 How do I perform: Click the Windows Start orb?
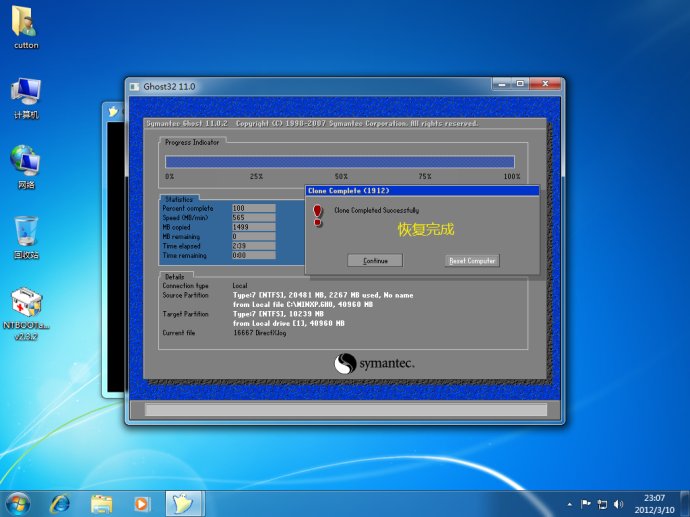tap(18, 504)
